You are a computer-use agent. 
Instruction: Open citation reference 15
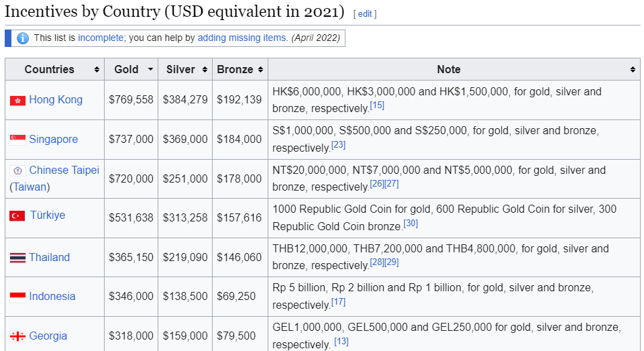point(377,105)
